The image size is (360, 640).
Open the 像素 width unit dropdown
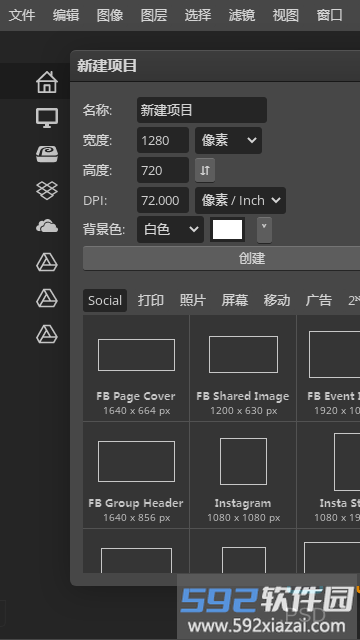point(229,140)
